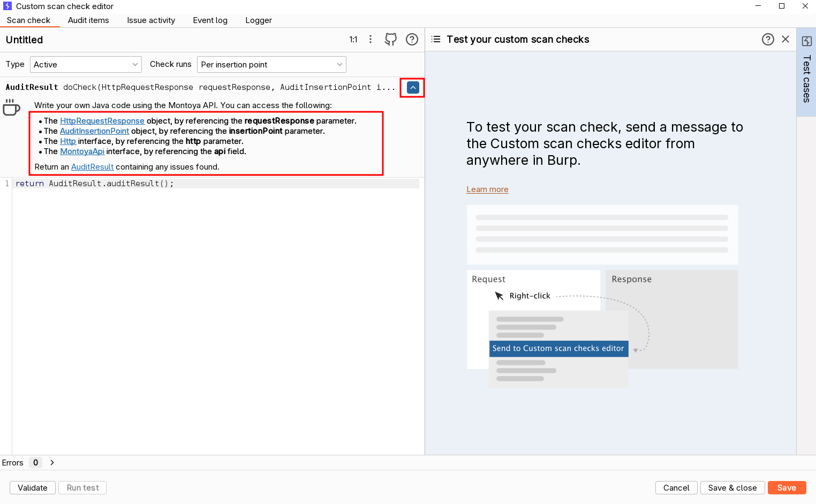The image size is (816, 504).
Task: Click help icon in test panel header
Action: pyautogui.click(x=768, y=40)
